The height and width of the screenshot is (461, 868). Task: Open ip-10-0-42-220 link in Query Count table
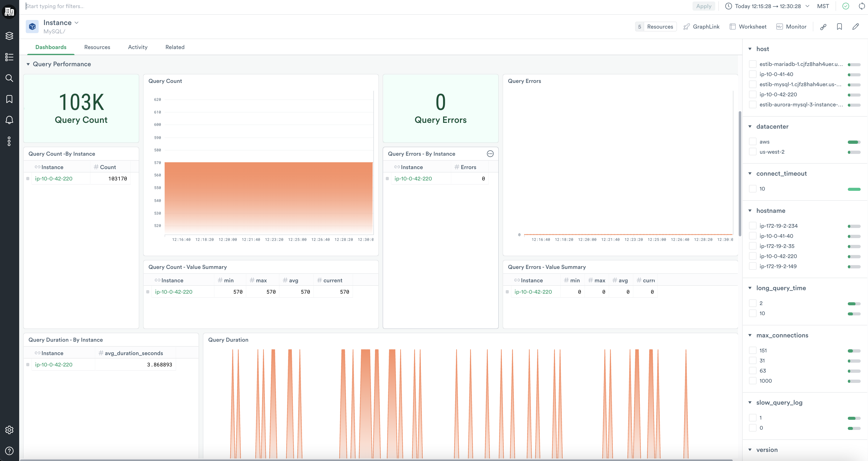tap(54, 179)
